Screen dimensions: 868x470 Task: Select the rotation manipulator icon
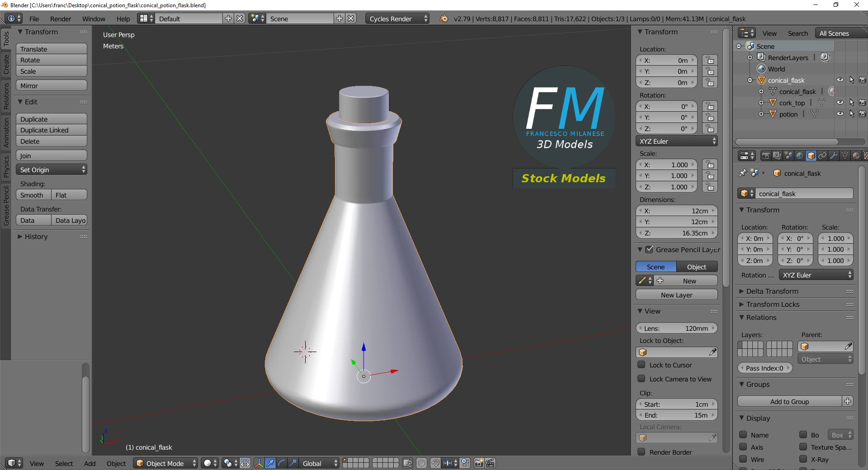coord(281,463)
